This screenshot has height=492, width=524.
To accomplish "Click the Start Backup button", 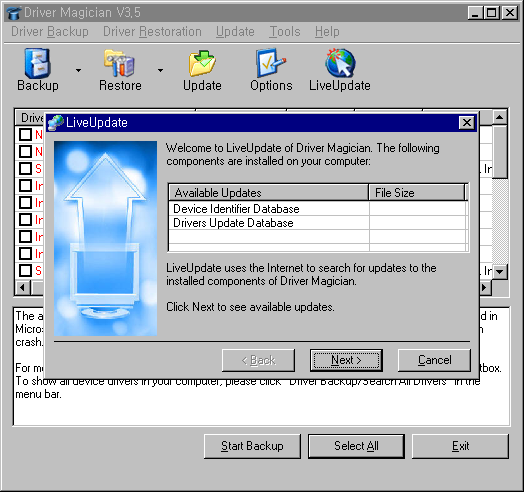I will coord(252,446).
